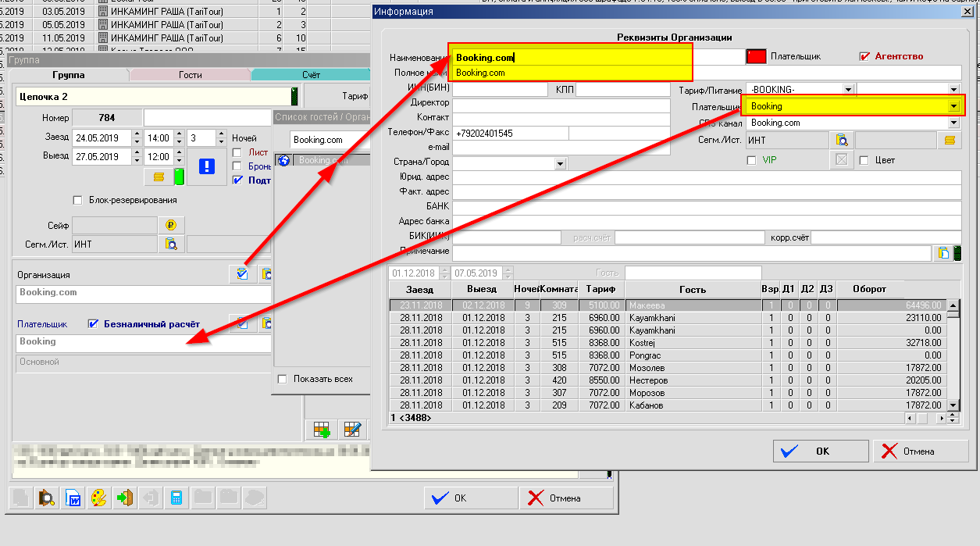The width and height of the screenshot is (980, 546).
Task: Click search icon beside Сегм./Ист. in Информация
Action: (x=842, y=141)
